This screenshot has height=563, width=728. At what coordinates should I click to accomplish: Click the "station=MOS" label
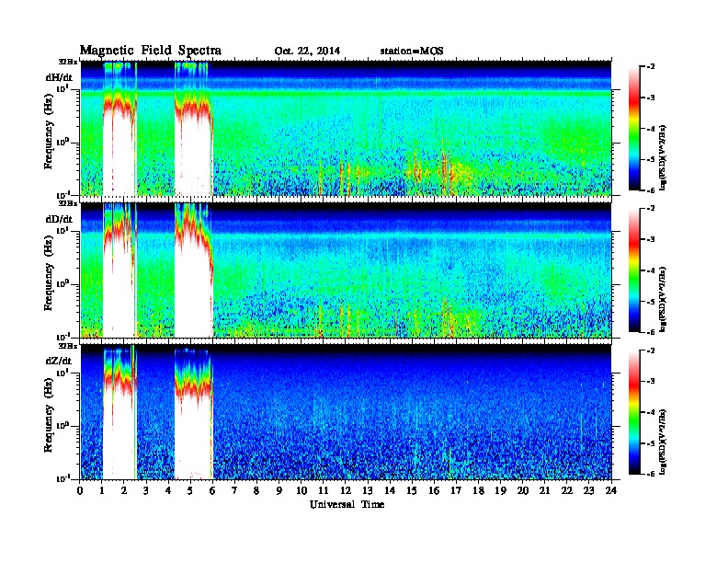coord(412,52)
